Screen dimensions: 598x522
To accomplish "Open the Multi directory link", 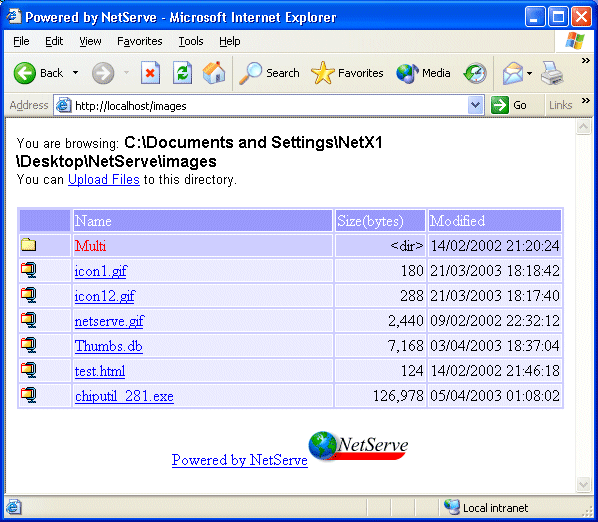I will click(90, 246).
